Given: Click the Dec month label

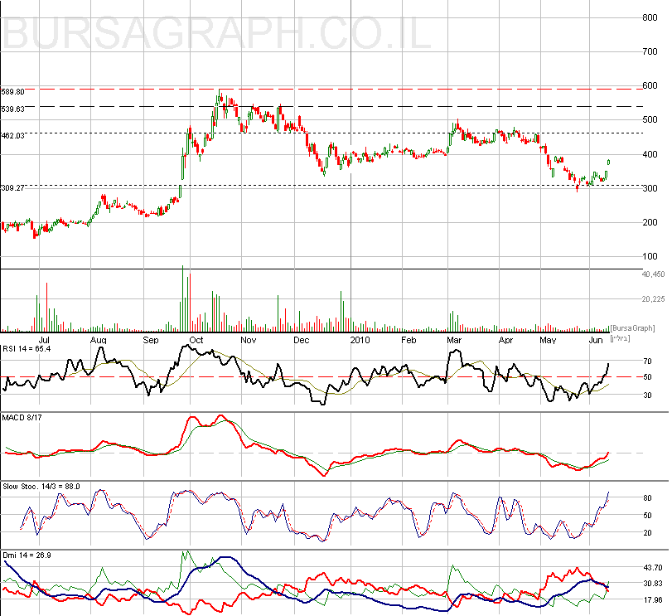Looking at the screenshot, I should [x=302, y=341].
